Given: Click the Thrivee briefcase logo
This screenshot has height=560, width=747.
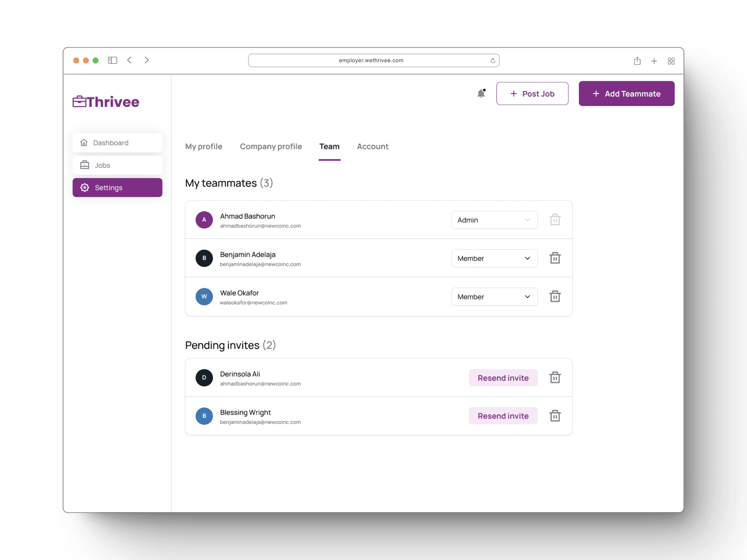Looking at the screenshot, I should click(106, 101).
